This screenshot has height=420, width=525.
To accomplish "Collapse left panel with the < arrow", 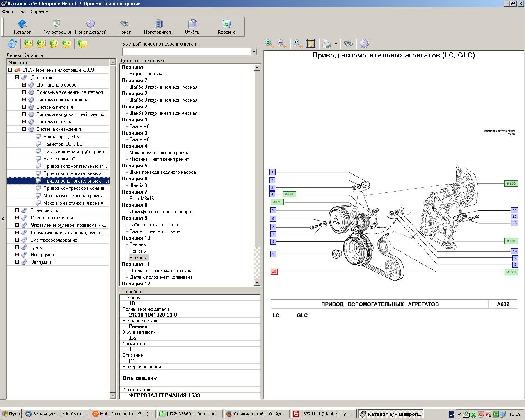I will point(3,219).
